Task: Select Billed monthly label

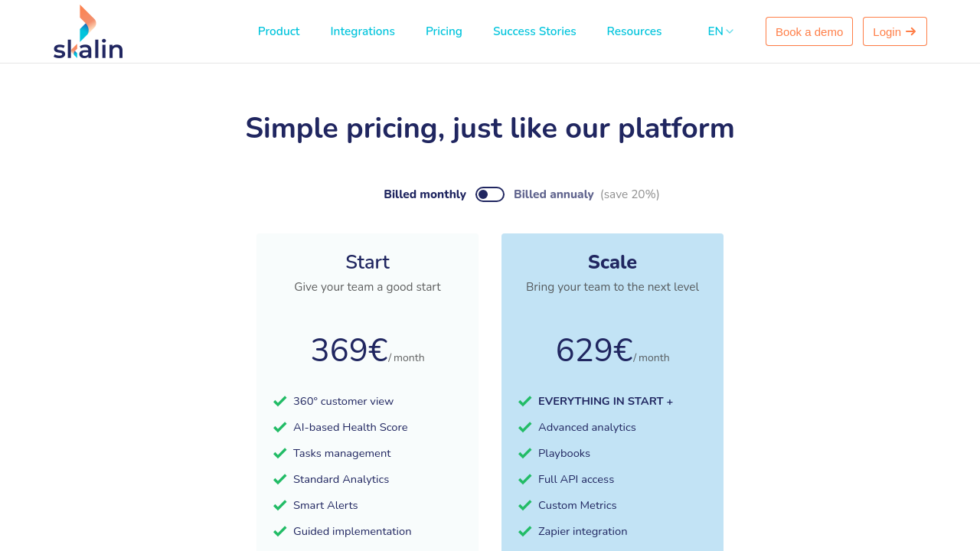Action: click(x=425, y=194)
